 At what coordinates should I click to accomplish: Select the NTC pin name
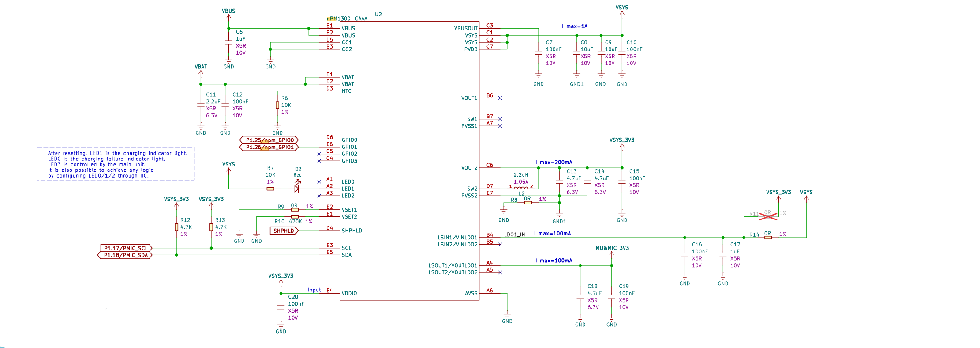346,91
